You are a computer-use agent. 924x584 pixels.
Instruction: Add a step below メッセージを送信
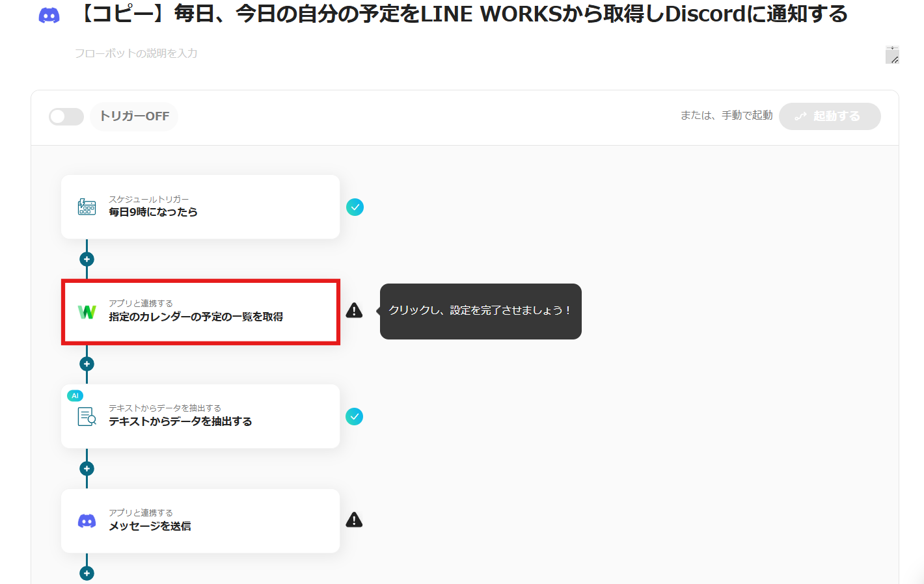tap(87, 573)
